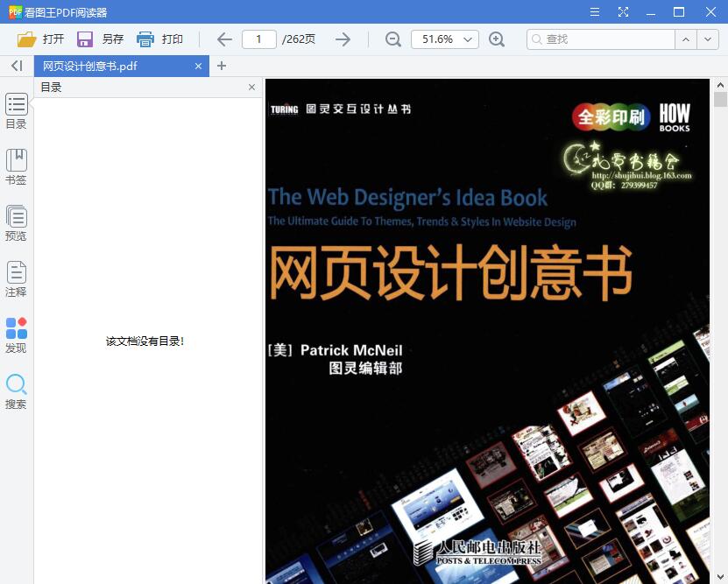The image size is (728, 584).
Task: Open the 目录 outline panel in sidebar
Action: click(x=17, y=111)
